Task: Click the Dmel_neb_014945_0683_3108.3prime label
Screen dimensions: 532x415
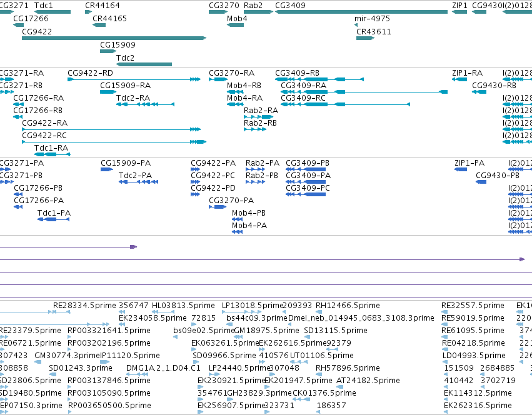Action: pyautogui.click(x=361, y=318)
